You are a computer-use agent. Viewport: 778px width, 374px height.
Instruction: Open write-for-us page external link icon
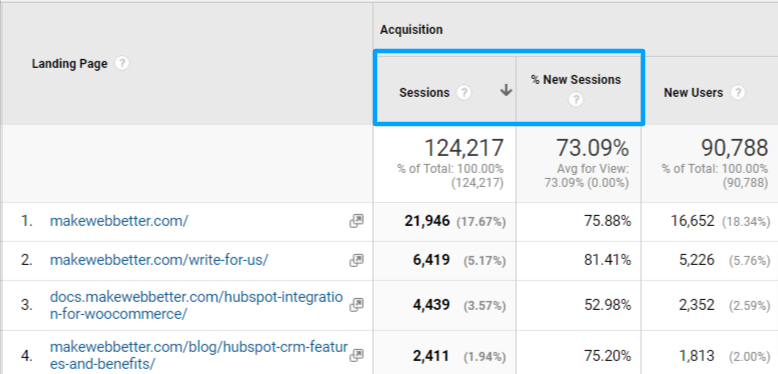point(356,260)
